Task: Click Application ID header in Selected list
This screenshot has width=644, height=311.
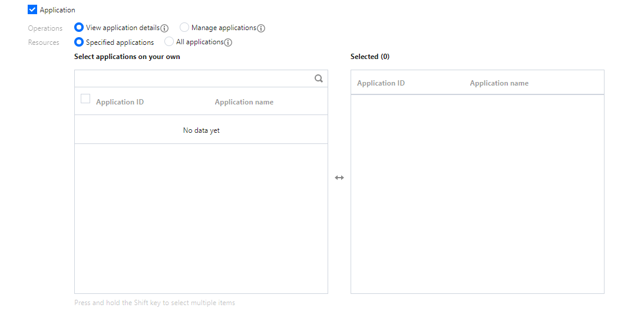Action: tap(381, 83)
